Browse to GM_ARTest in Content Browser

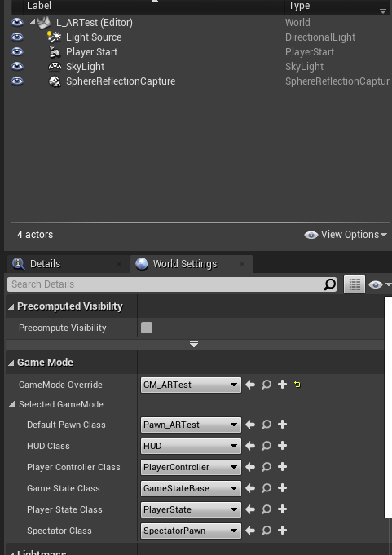tap(266, 385)
